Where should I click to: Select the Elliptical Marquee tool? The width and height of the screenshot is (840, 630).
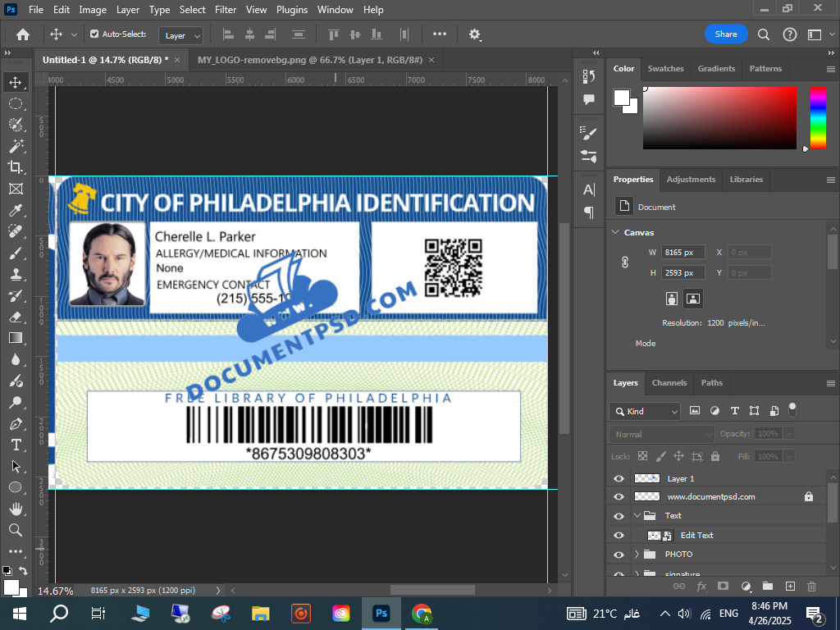(16, 103)
